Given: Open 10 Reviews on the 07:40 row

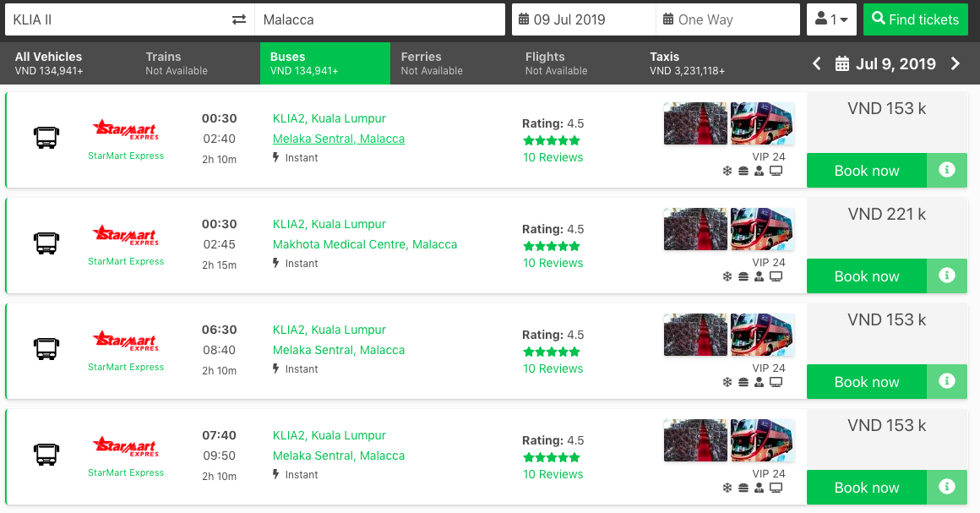Looking at the screenshot, I should (x=553, y=475).
